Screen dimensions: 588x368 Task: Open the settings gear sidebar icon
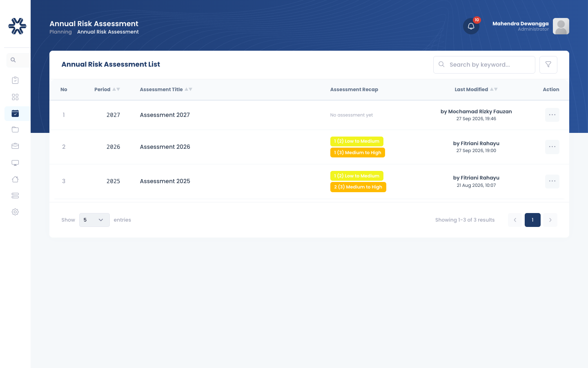pos(15,212)
